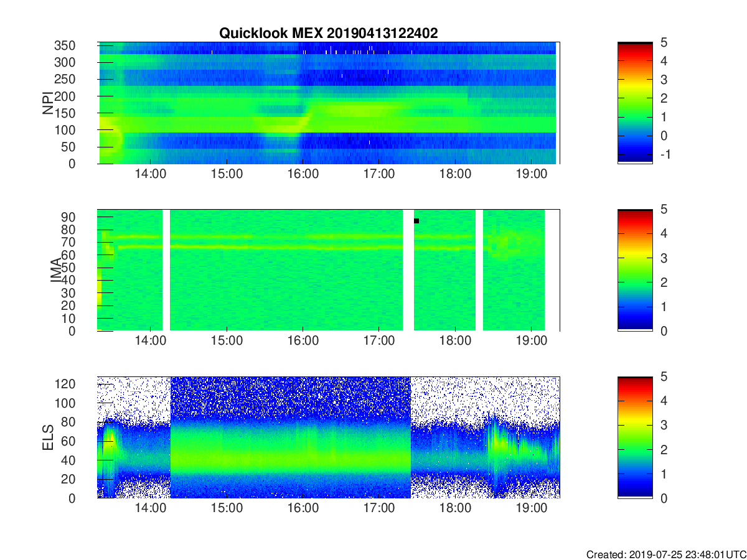Click the IMA spectrogram panel
This screenshot has height=560, width=747.
click(329, 269)
